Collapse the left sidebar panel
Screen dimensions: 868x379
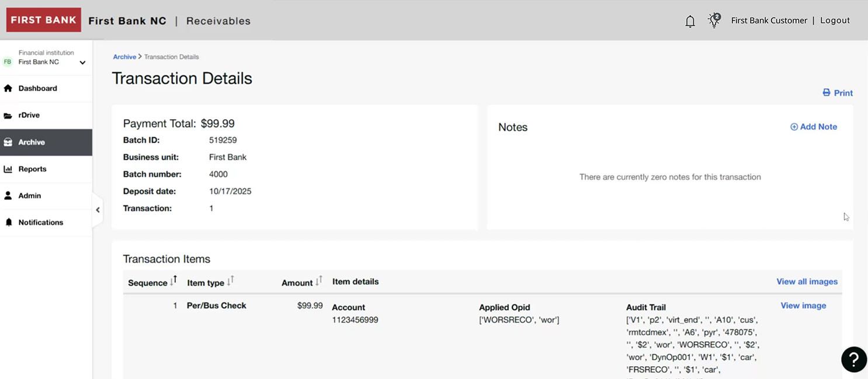(x=98, y=210)
